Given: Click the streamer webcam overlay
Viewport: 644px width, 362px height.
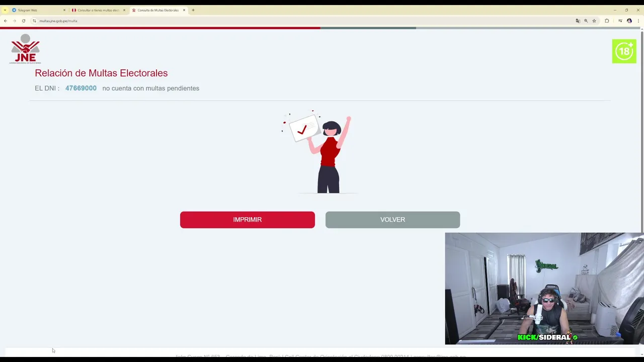Looking at the screenshot, I should 543,289.
